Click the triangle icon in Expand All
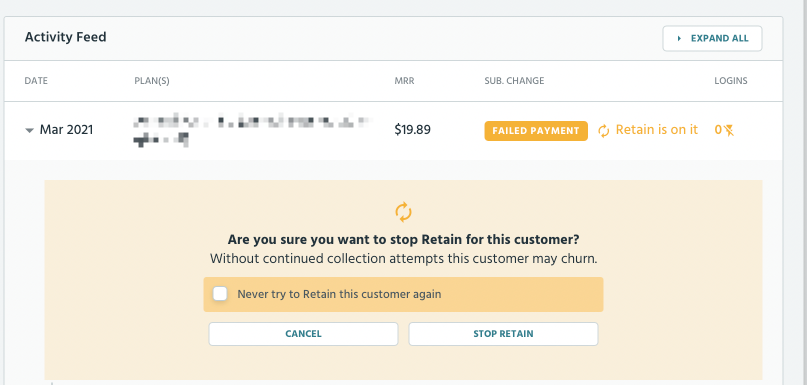 [679, 39]
